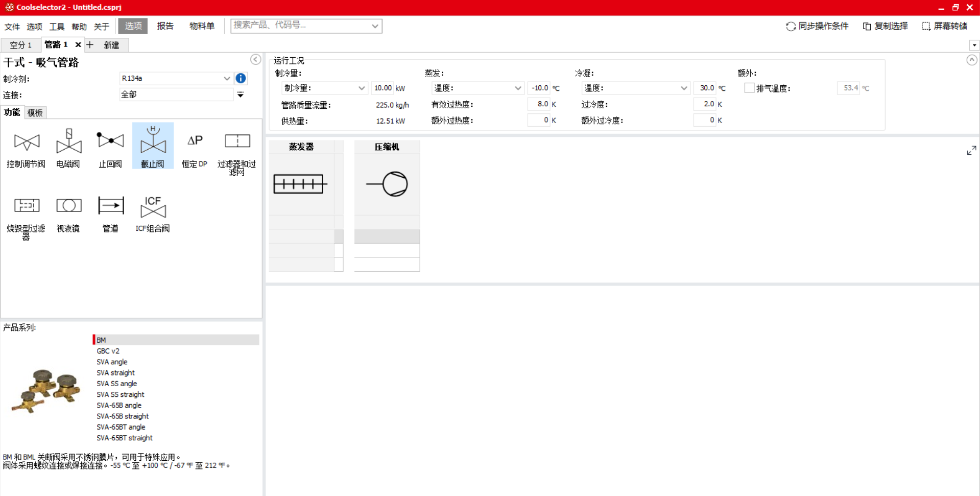Click the 额外过热度 0 K field

pyautogui.click(x=539, y=120)
